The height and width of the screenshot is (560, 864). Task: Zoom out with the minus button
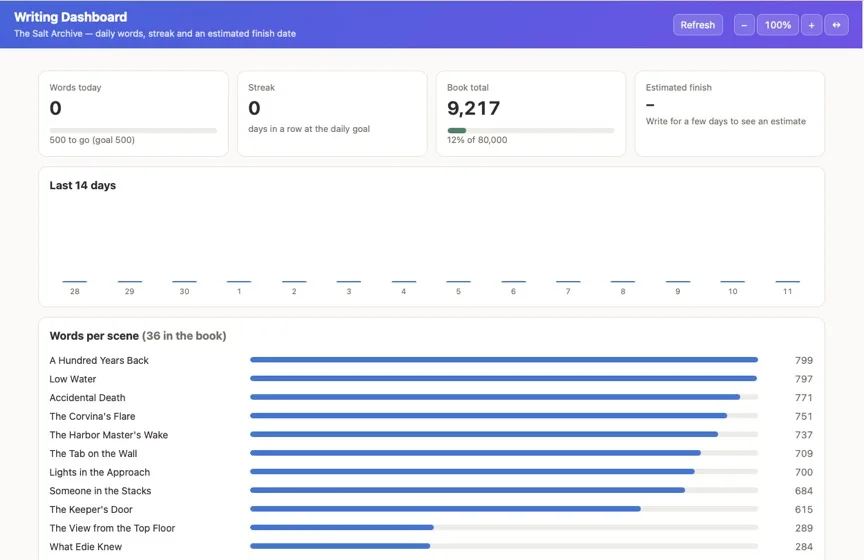coord(744,25)
